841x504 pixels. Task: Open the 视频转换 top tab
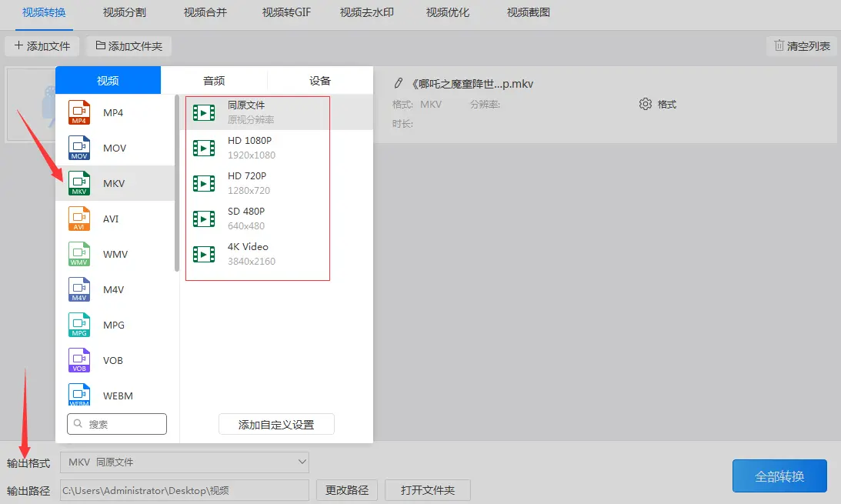44,12
